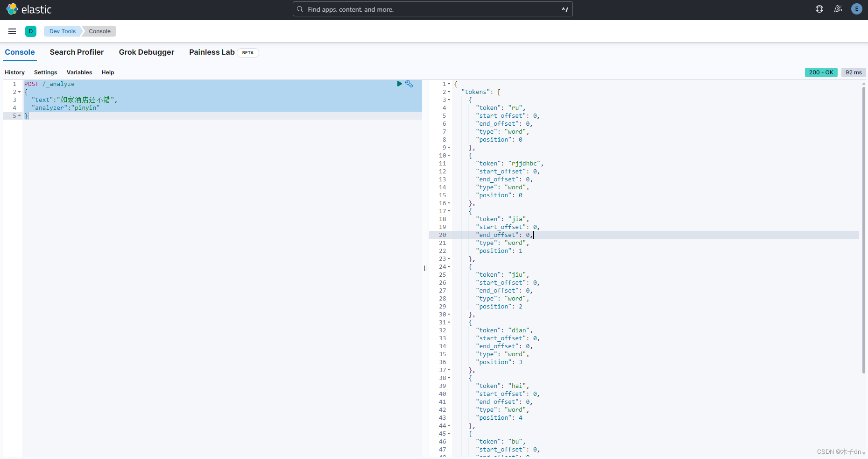Viewport: 868px width, 459px height.
Task: Collapse response root at line 1
Action: coord(449,84)
